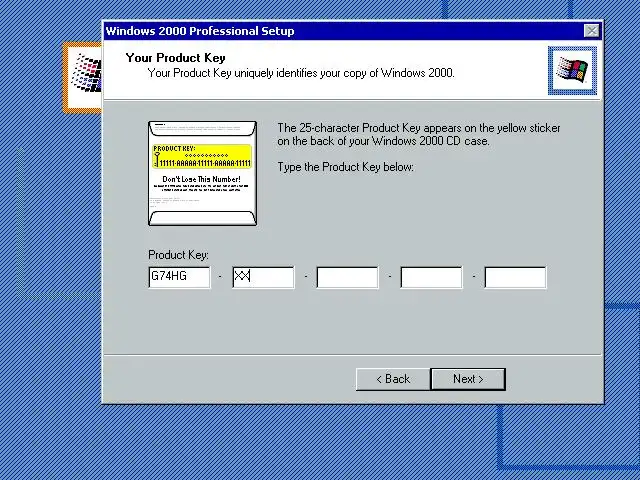Select the empty fourth product key field
640x480 pixels.
pyautogui.click(x=431, y=277)
